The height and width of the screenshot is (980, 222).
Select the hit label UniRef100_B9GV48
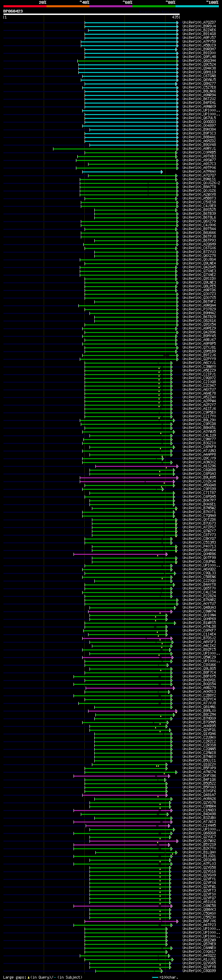pyautogui.click(x=199, y=145)
